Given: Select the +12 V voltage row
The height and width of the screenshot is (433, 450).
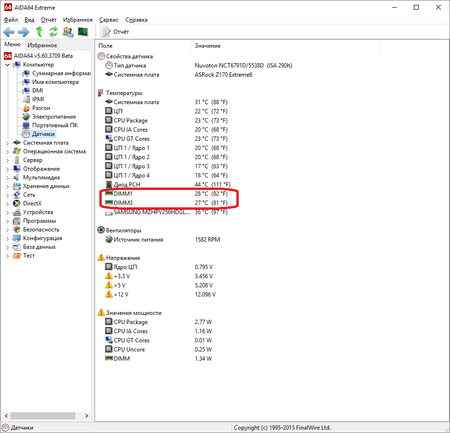Looking at the screenshot, I should tap(160, 294).
